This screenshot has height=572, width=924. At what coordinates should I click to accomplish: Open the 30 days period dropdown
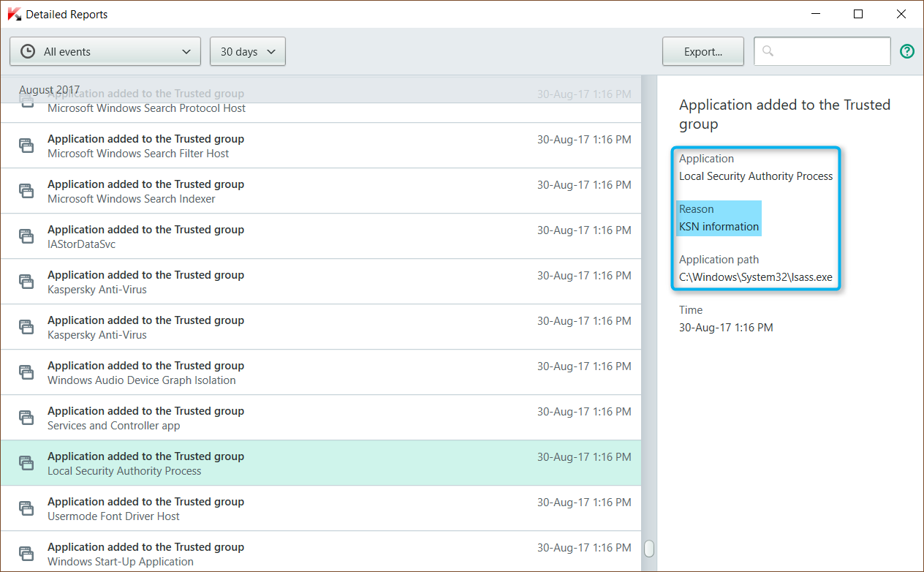(x=248, y=51)
